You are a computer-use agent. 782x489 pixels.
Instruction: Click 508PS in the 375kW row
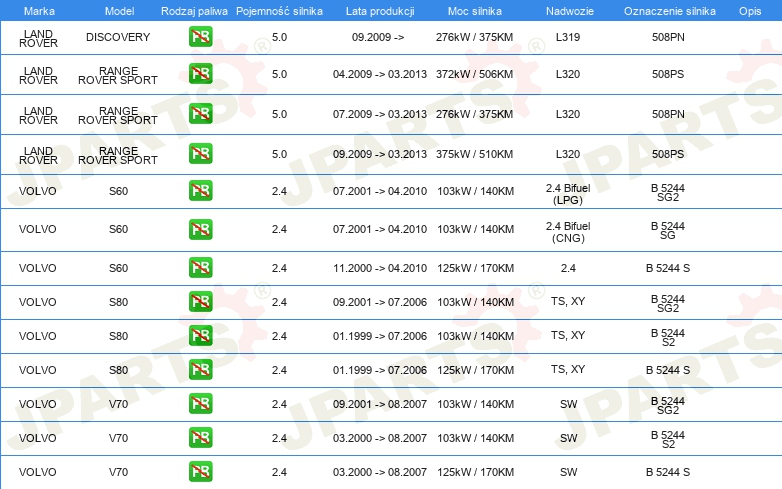click(x=668, y=154)
